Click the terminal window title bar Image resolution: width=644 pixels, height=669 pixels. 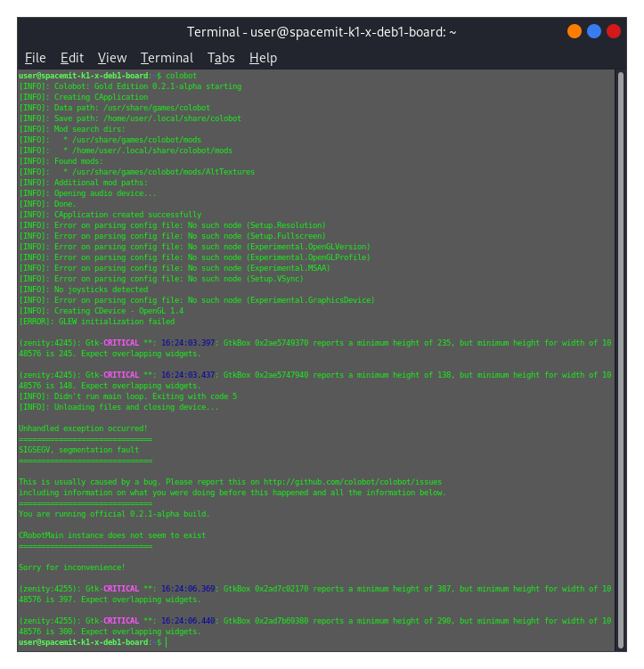point(322,31)
